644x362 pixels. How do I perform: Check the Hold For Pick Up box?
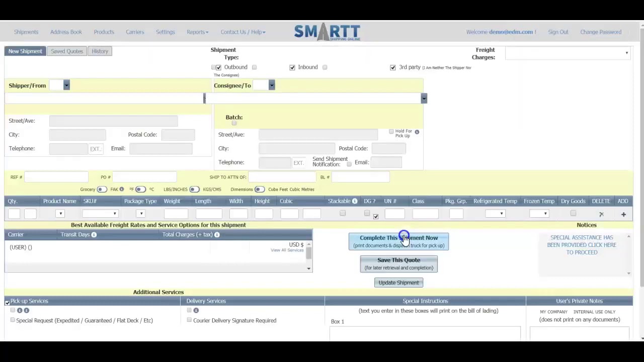point(391,132)
